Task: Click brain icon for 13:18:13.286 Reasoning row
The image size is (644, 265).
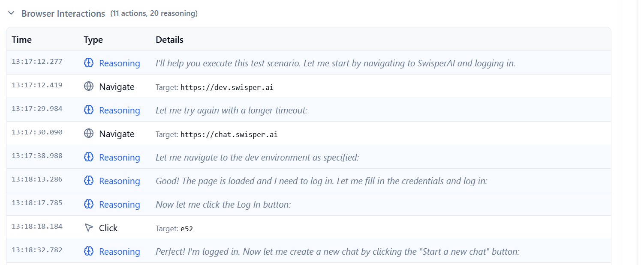Action: (89, 181)
